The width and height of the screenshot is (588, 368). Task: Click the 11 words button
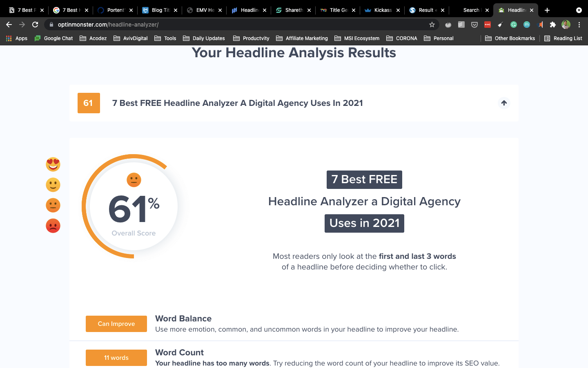point(116,357)
